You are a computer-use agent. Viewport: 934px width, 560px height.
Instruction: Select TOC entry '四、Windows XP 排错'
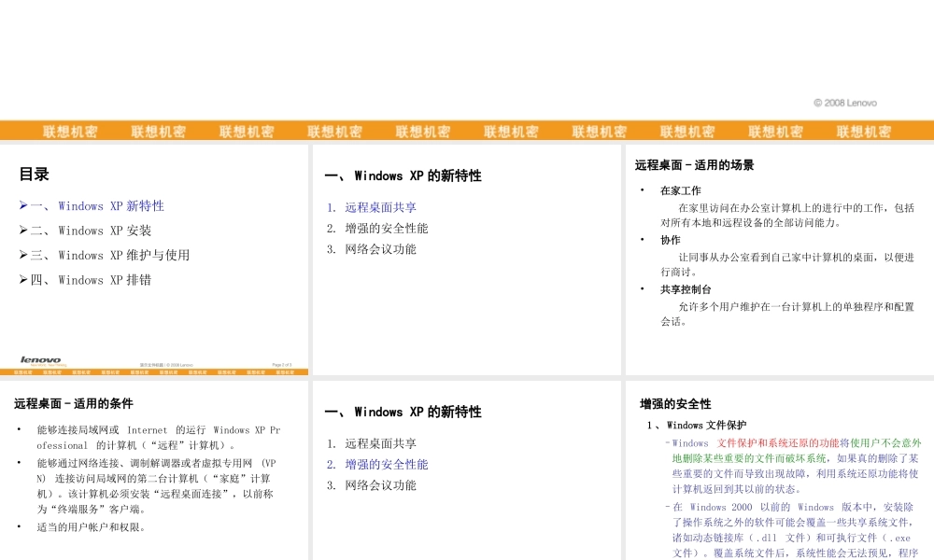pos(85,280)
